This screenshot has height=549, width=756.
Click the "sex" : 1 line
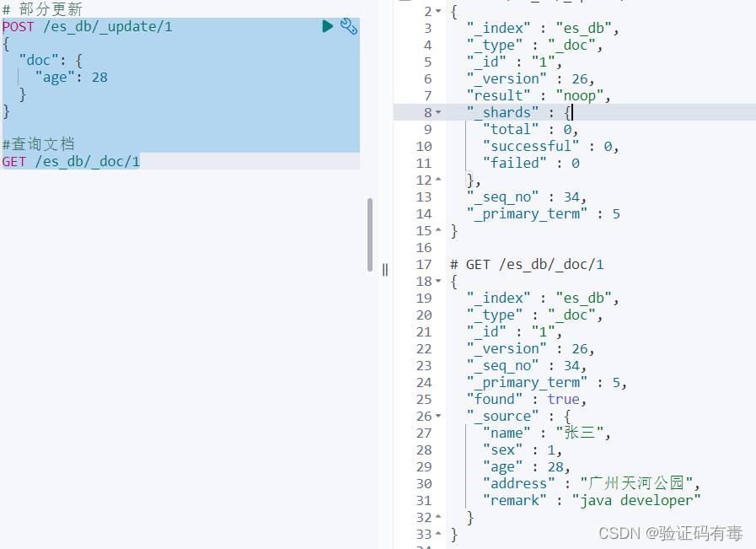click(523, 449)
